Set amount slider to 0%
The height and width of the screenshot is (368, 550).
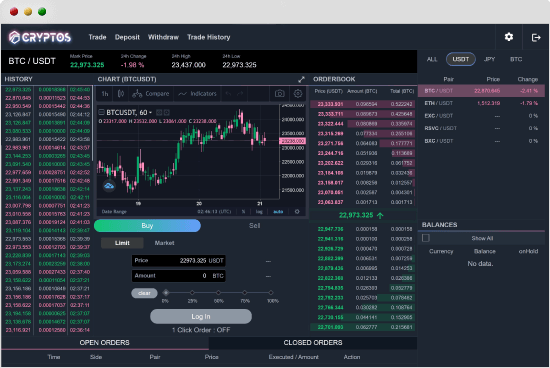click(166, 293)
